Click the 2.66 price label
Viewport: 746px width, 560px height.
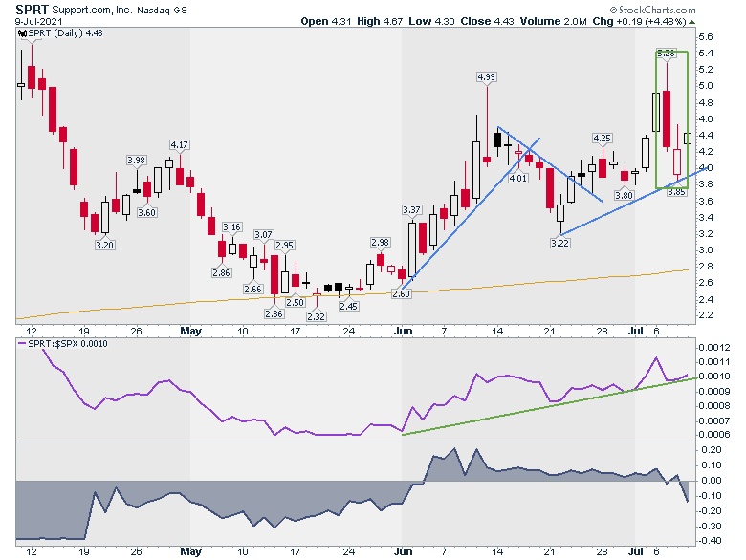pyautogui.click(x=252, y=289)
